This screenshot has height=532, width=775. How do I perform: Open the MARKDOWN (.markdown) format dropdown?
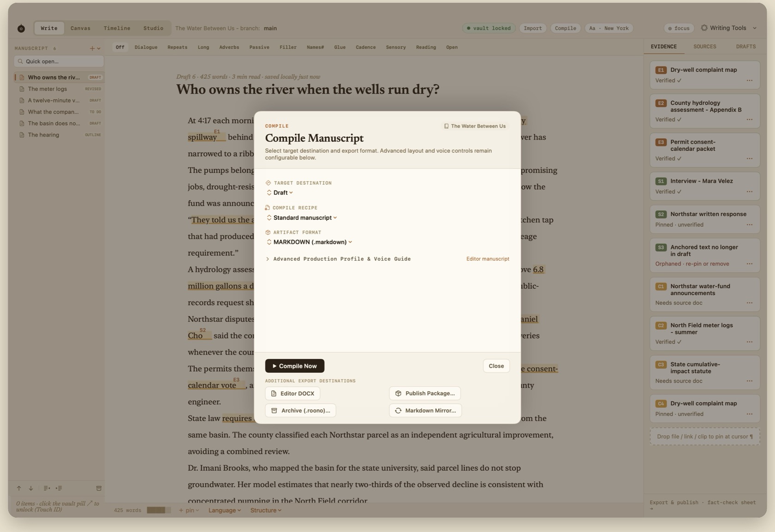tap(309, 242)
